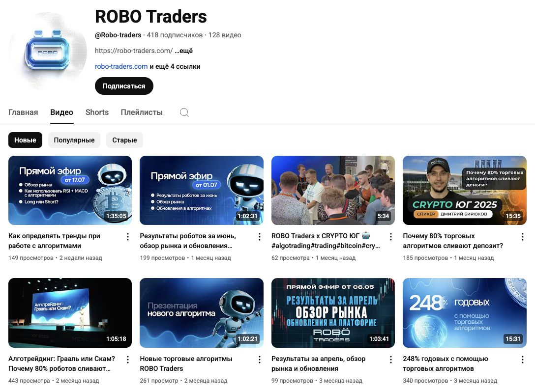Open menu for 'Новые торговые алгоритмы' video

[x=259, y=359]
